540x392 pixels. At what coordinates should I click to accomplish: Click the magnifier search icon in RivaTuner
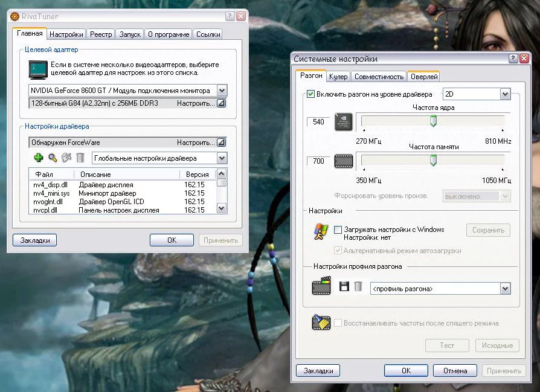click(53, 158)
